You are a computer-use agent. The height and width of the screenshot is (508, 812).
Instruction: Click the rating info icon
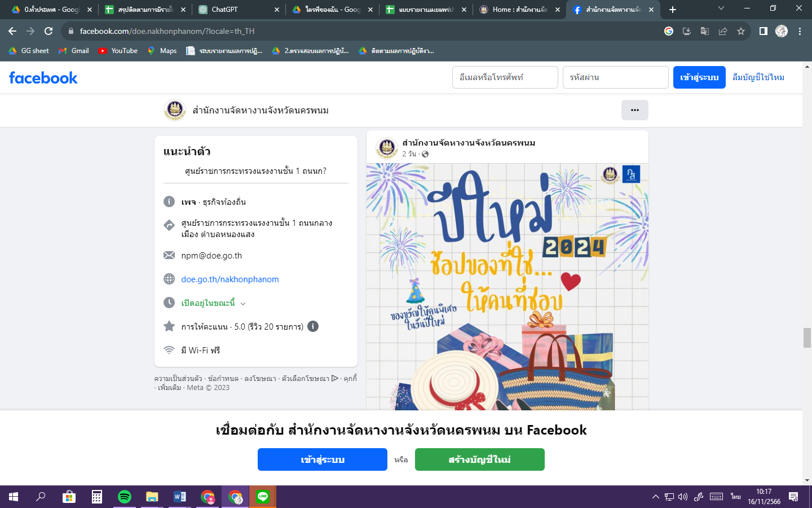coord(313,326)
